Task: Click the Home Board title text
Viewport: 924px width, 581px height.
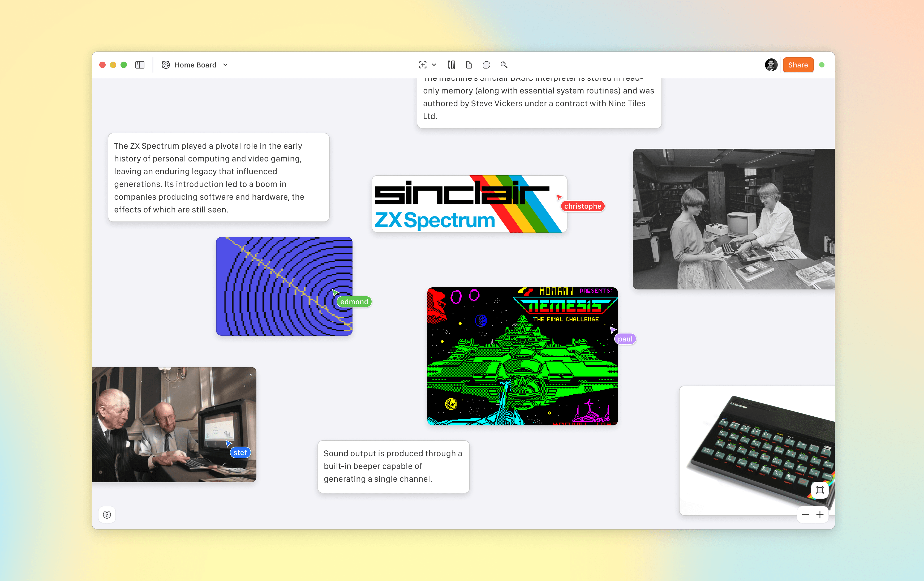Action: [x=195, y=65]
